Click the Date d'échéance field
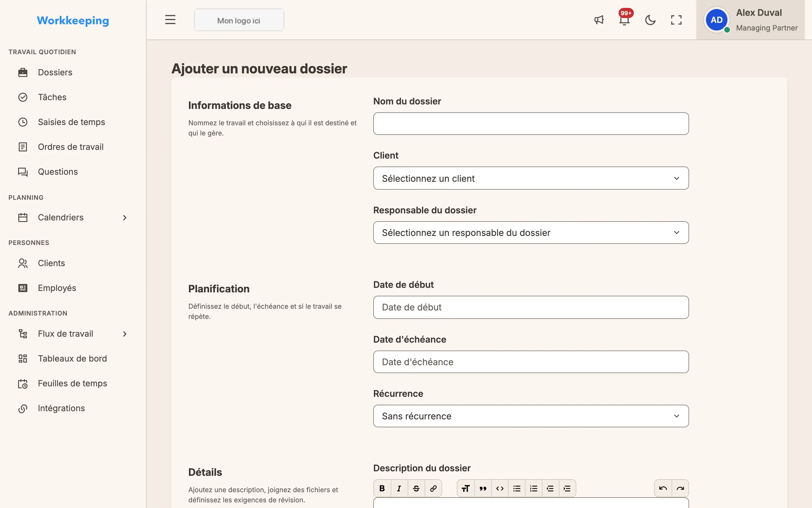 (x=531, y=362)
